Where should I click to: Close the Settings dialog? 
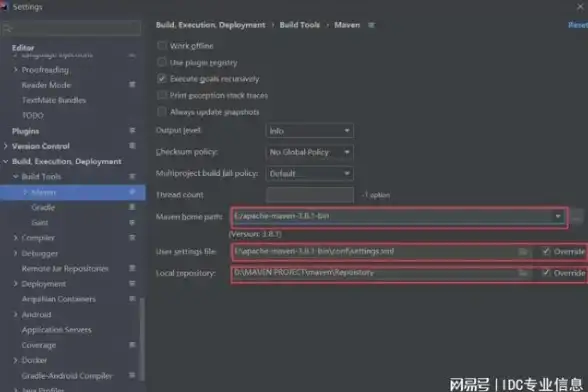(580, 7)
